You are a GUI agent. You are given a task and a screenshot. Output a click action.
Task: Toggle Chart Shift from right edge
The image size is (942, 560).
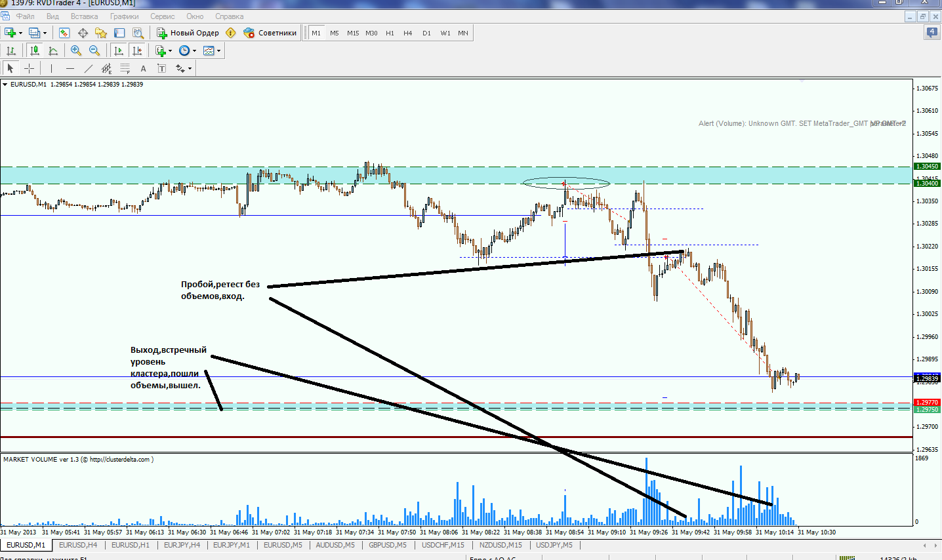(136, 50)
